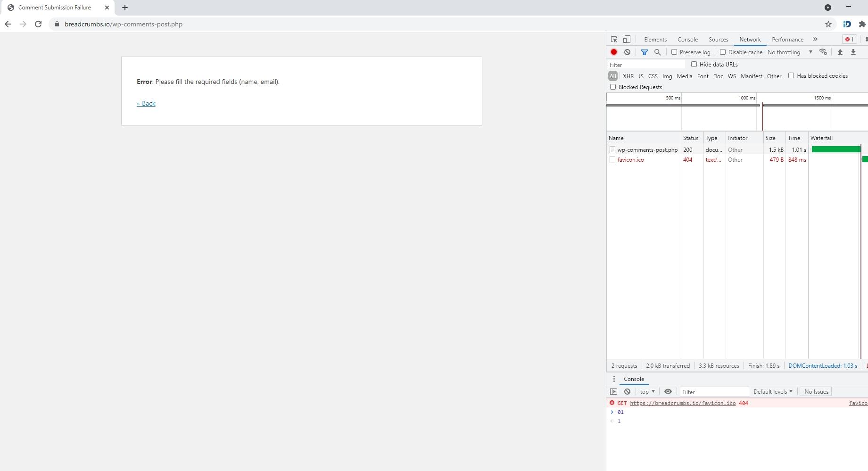Stop recording network log (red circle)

(x=614, y=52)
